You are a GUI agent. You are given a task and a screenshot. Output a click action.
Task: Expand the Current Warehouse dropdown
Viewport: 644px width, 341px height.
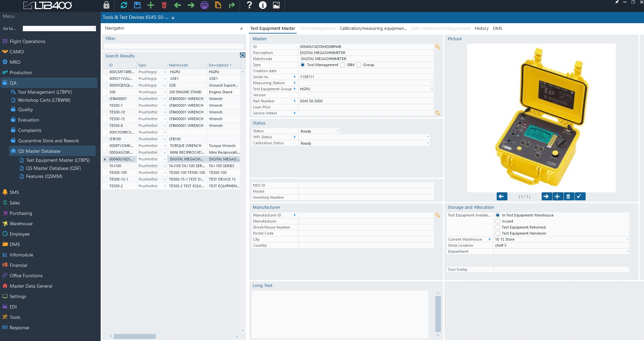[x=627, y=239]
